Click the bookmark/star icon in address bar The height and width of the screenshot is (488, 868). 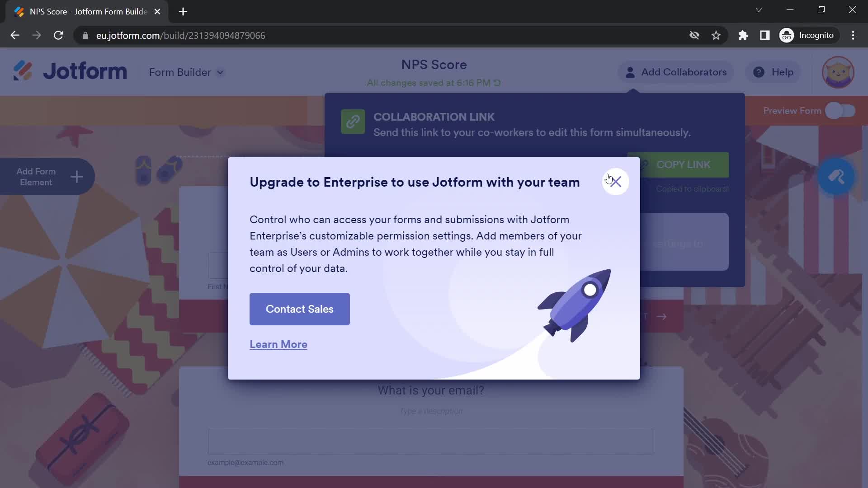(x=717, y=35)
